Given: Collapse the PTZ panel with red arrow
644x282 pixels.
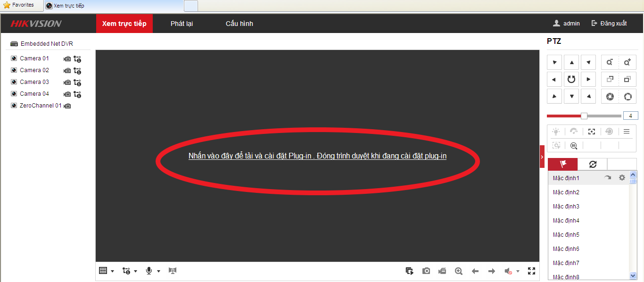Looking at the screenshot, I should click(x=542, y=157).
